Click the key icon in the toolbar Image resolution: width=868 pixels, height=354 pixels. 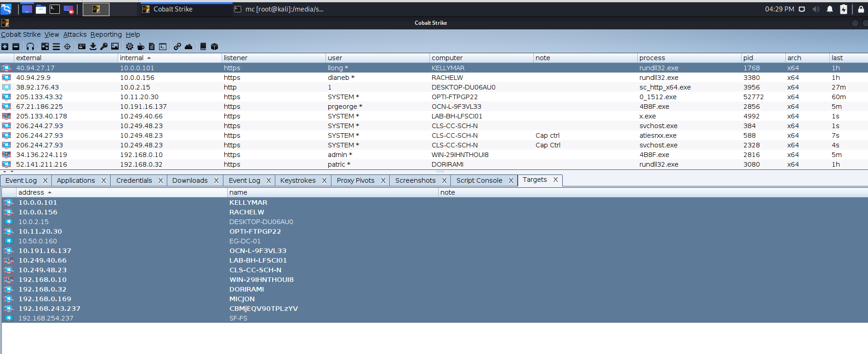(x=104, y=46)
